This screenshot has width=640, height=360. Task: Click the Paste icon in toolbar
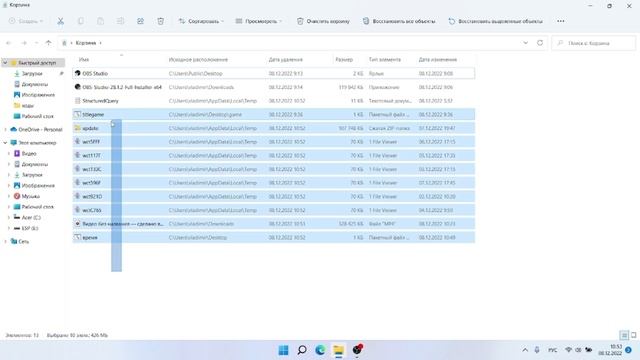(100, 21)
